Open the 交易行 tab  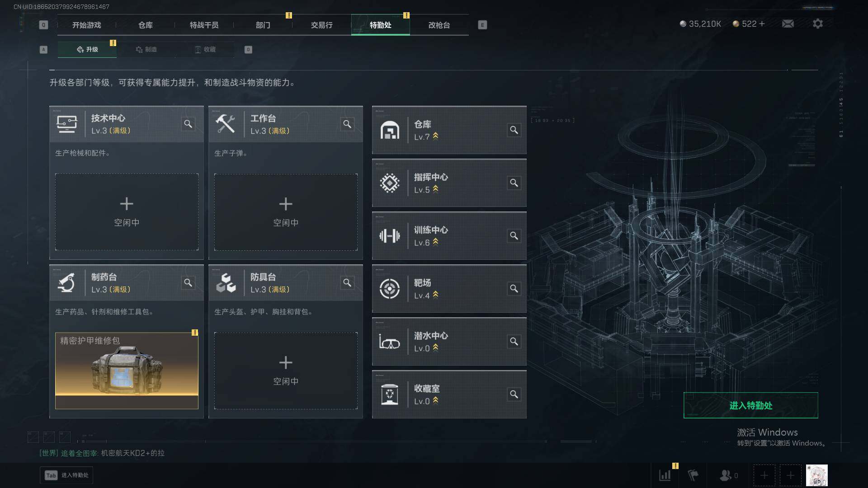click(321, 25)
